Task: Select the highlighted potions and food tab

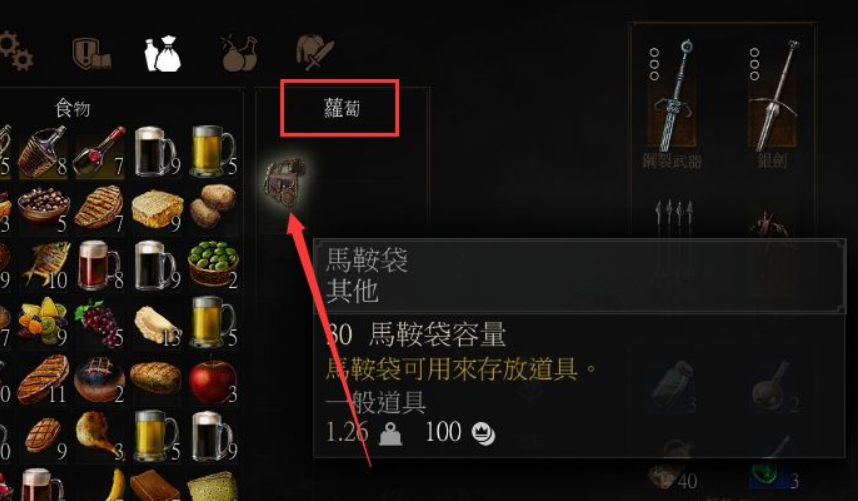Action: tap(163, 54)
